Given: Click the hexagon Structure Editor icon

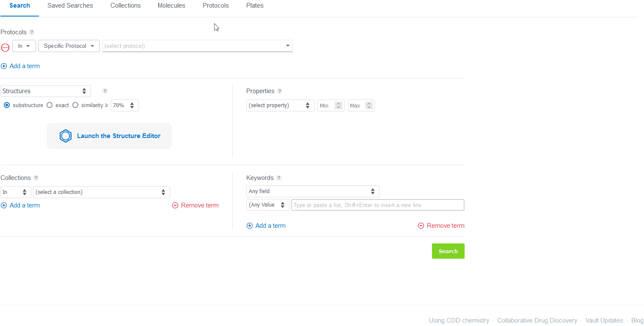Looking at the screenshot, I should click(x=66, y=136).
